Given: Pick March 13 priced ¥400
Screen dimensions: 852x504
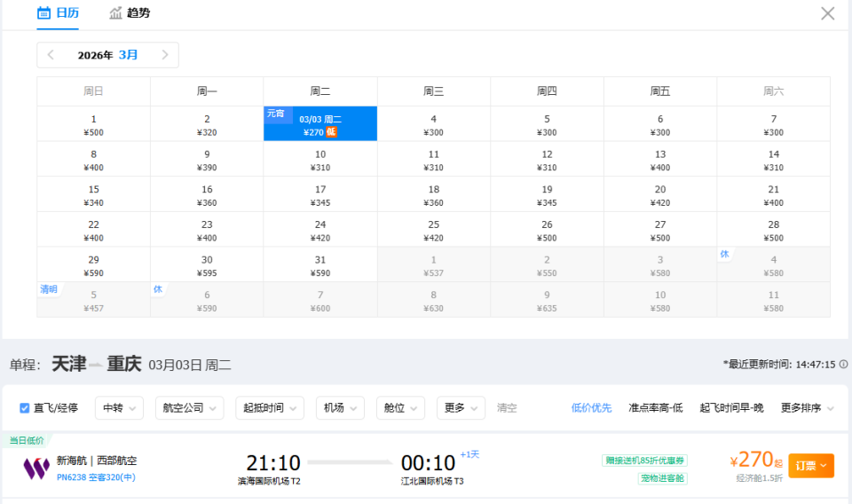Looking at the screenshot, I should coord(660,160).
